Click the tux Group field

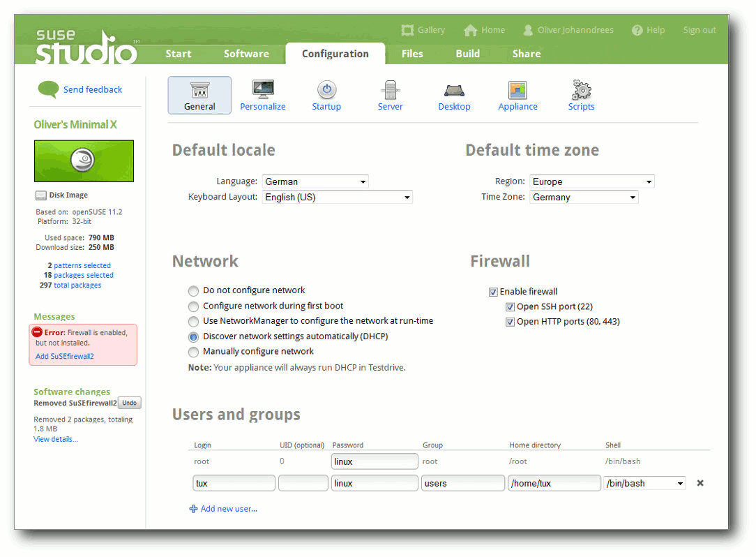tap(463, 483)
